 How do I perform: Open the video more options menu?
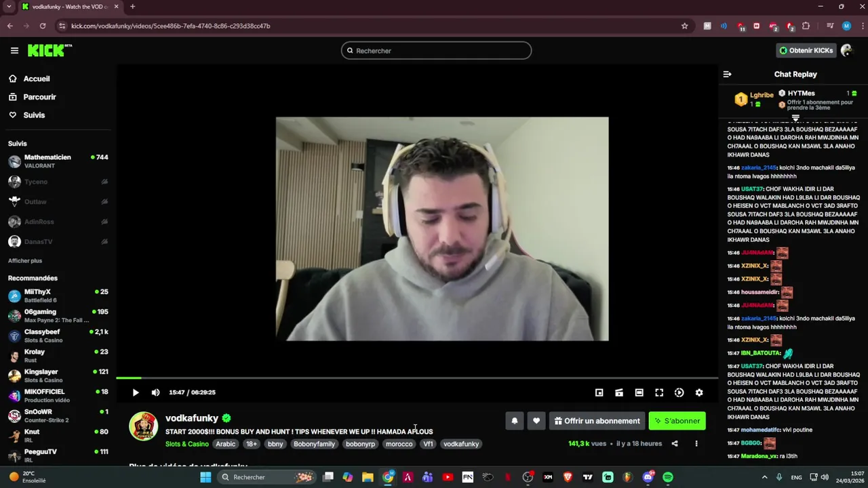pos(696,444)
